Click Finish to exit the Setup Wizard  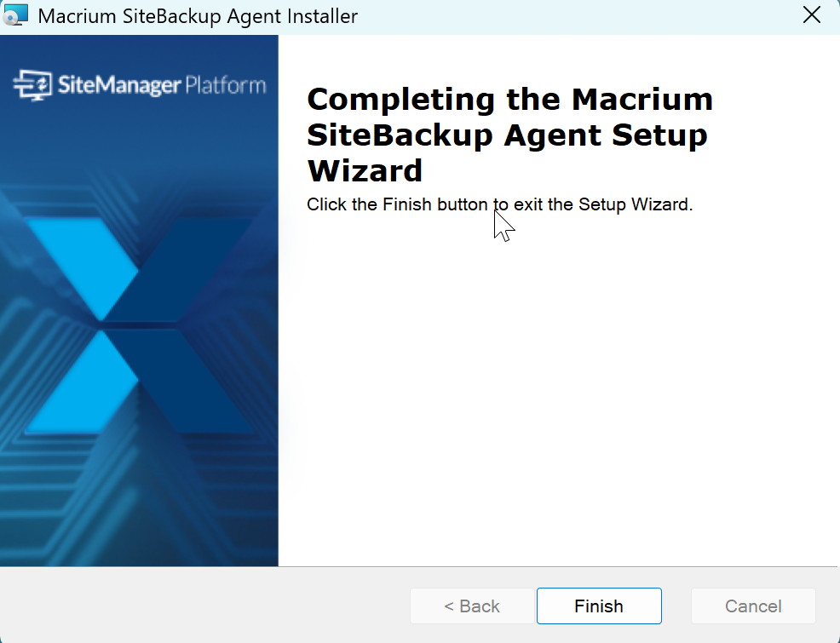[599, 606]
